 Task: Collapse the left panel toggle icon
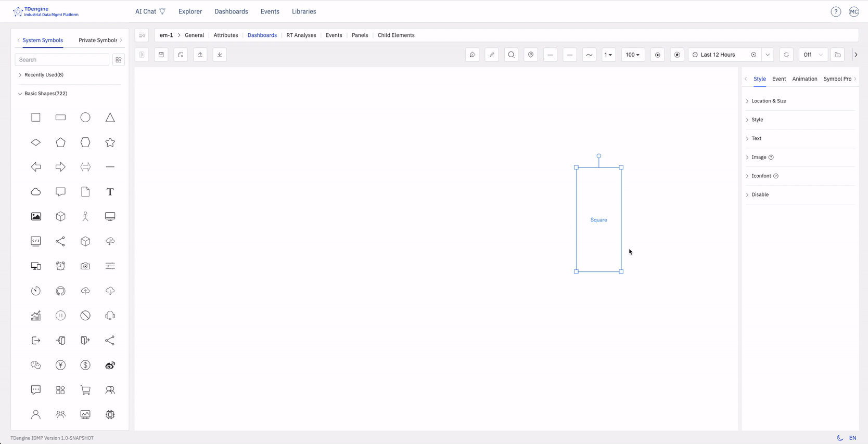pyautogui.click(x=142, y=35)
